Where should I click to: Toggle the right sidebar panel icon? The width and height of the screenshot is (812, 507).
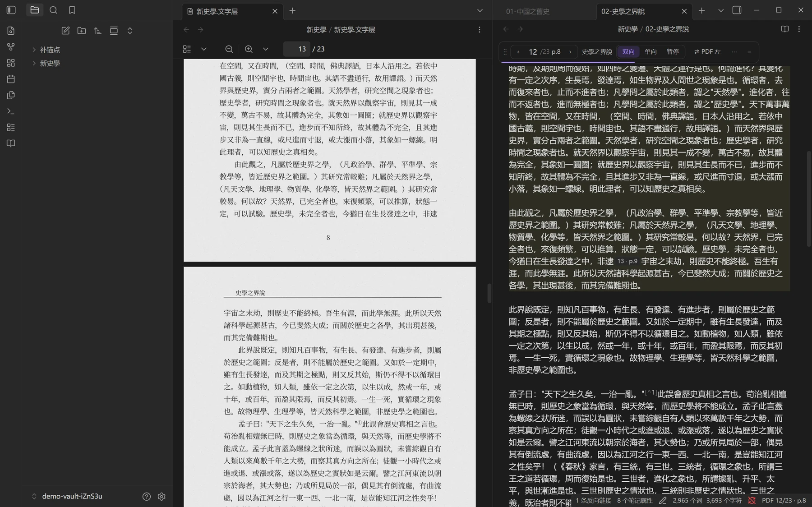(737, 10)
